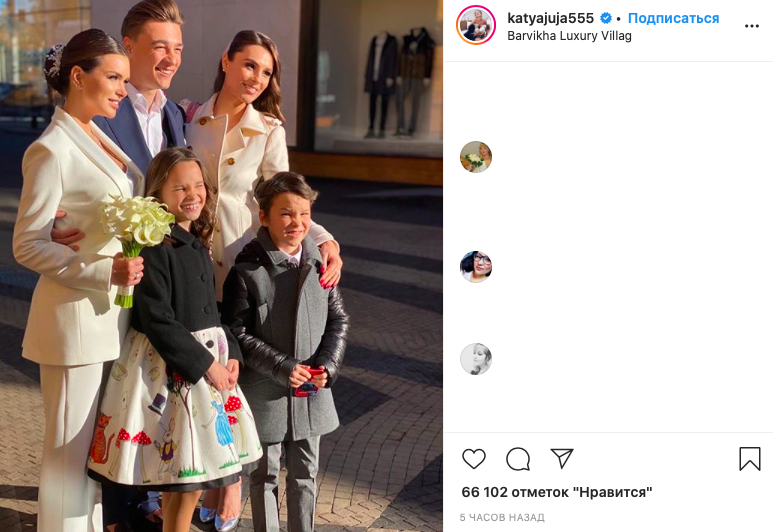
Task: Share the post with the paper plane icon
Action: (x=562, y=459)
